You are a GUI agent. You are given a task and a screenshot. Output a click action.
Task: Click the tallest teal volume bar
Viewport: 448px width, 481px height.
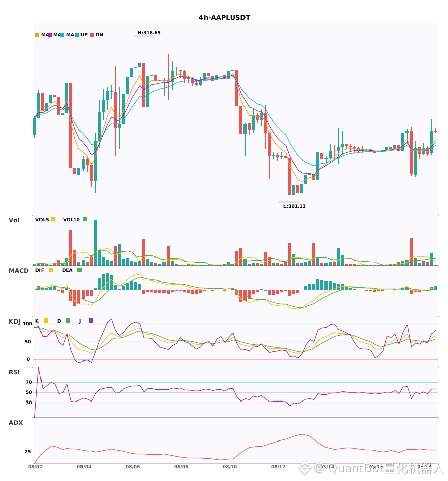[95, 243]
